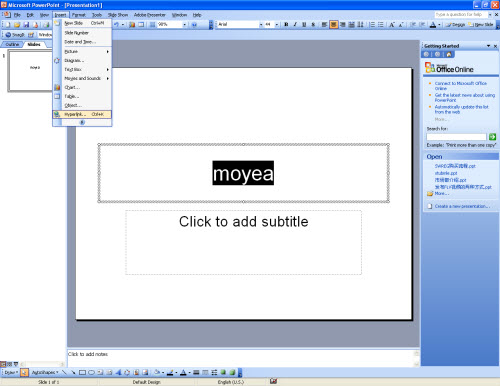Click the Line Style icon in Drawing toolbar
This screenshot has height=386, width=500.
pos(196,372)
